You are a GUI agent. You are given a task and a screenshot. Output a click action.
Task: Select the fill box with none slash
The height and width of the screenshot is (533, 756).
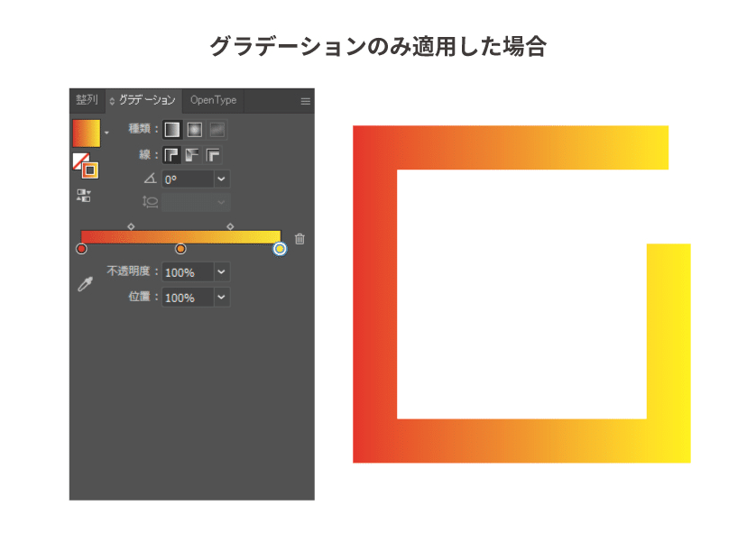click(80, 161)
